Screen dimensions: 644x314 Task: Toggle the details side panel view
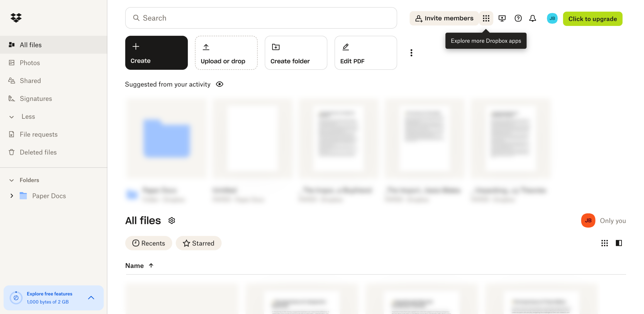pos(619,243)
